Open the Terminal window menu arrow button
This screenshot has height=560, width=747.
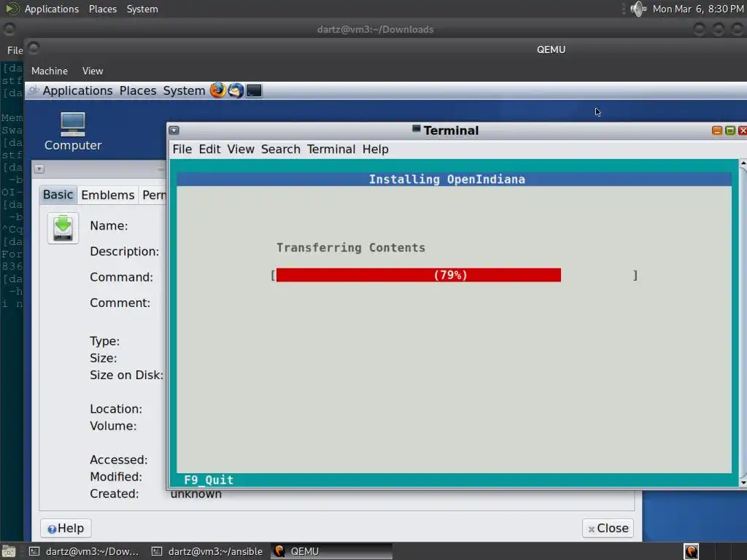coord(174,130)
